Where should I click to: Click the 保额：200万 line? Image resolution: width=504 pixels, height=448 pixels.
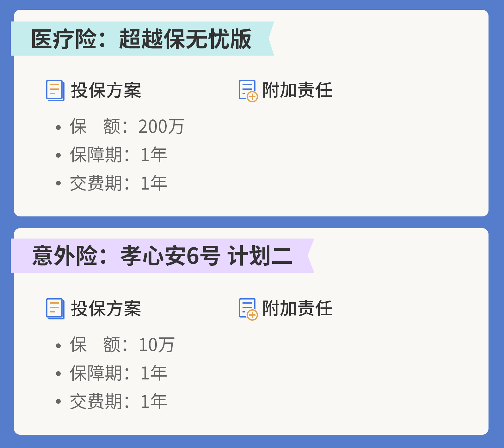(127, 127)
